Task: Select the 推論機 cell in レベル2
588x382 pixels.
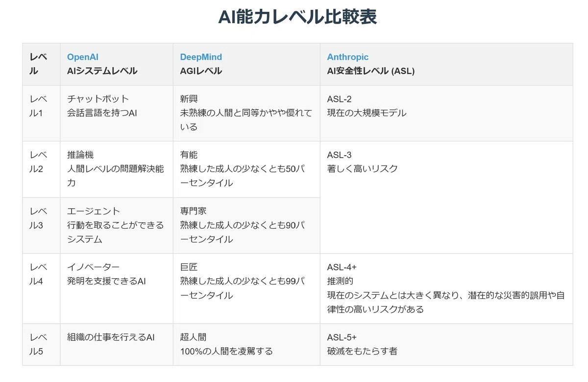Action: (117, 169)
